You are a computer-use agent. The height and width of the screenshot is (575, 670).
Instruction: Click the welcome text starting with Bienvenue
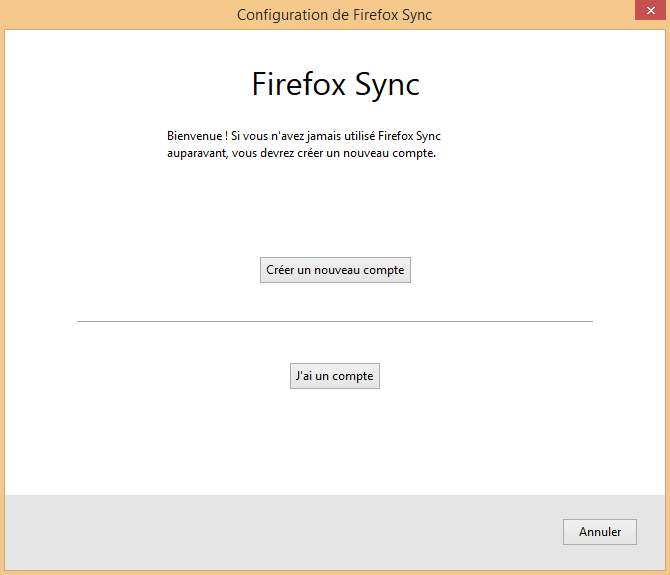tap(303, 144)
